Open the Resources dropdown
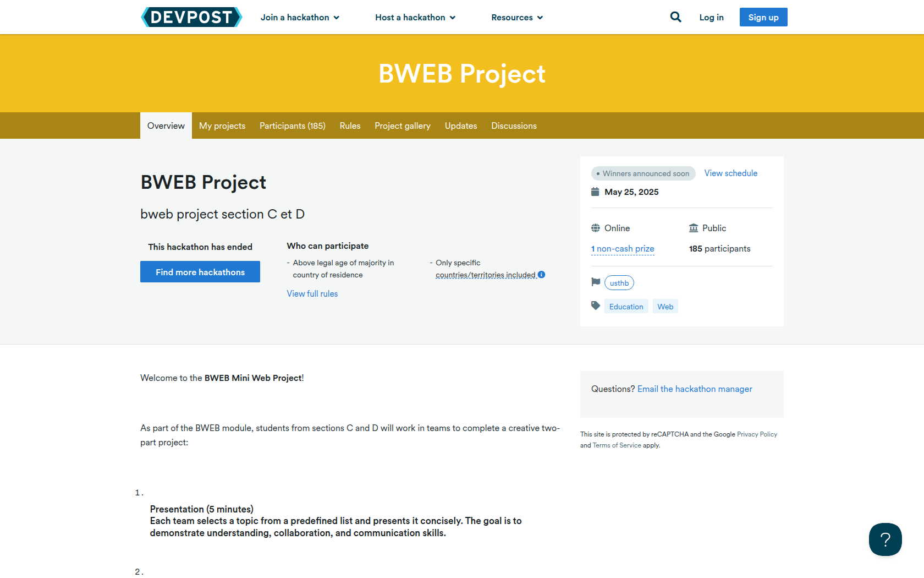This screenshot has width=924, height=578. (x=517, y=18)
